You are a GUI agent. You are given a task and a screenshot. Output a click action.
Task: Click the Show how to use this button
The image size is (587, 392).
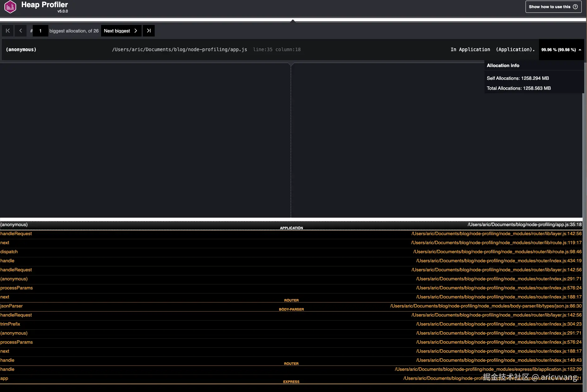pyautogui.click(x=554, y=6)
